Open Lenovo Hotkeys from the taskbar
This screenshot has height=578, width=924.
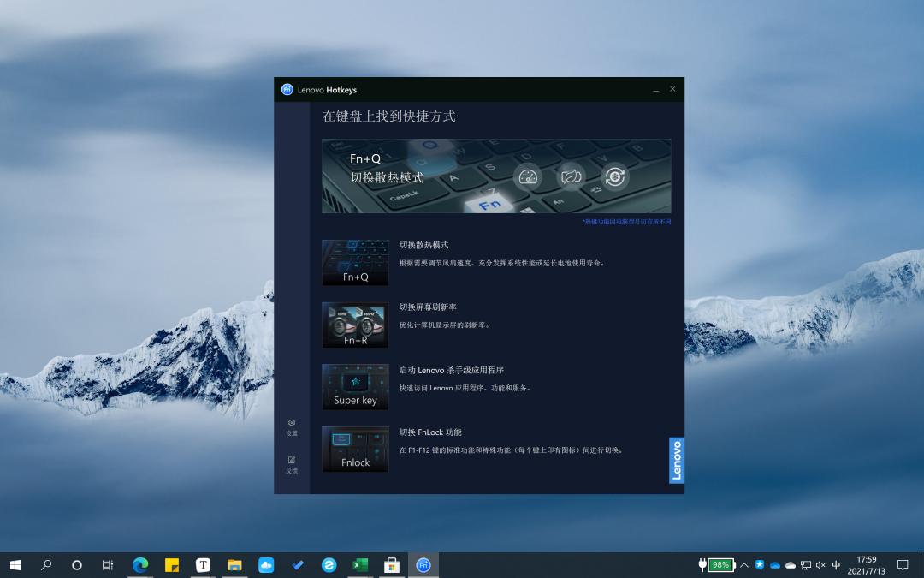click(423, 565)
